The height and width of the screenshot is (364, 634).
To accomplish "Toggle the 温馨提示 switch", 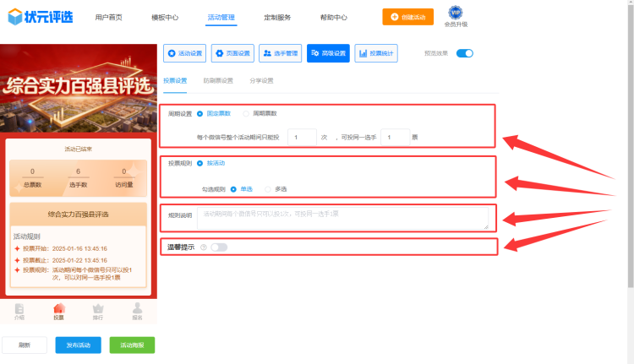I will point(219,247).
